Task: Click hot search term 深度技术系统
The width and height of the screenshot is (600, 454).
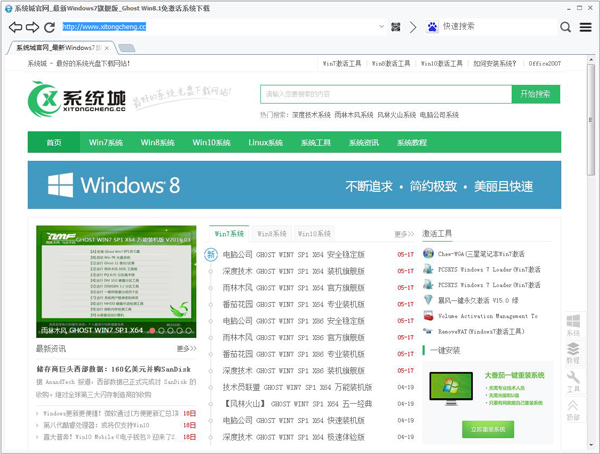Action: click(311, 115)
